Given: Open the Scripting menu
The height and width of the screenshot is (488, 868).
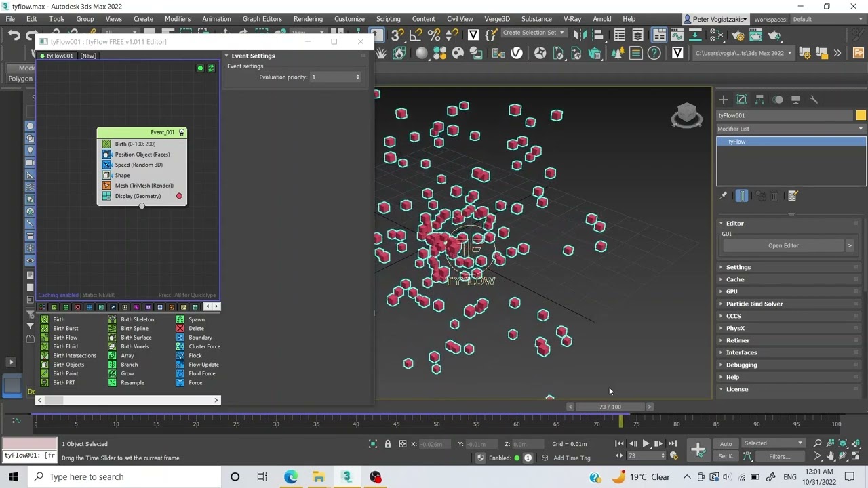Looking at the screenshot, I should coord(388,19).
